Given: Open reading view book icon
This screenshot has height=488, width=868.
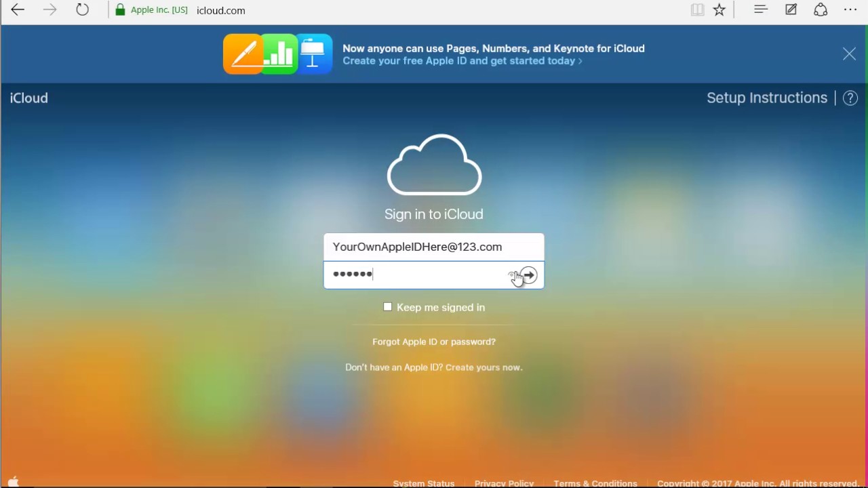Looking at the screenshot, I should 697,10.
